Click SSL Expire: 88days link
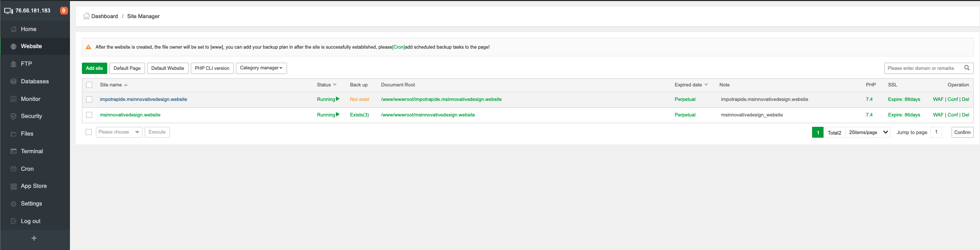This screenshot has width=980, height=250. pos(904,99)
